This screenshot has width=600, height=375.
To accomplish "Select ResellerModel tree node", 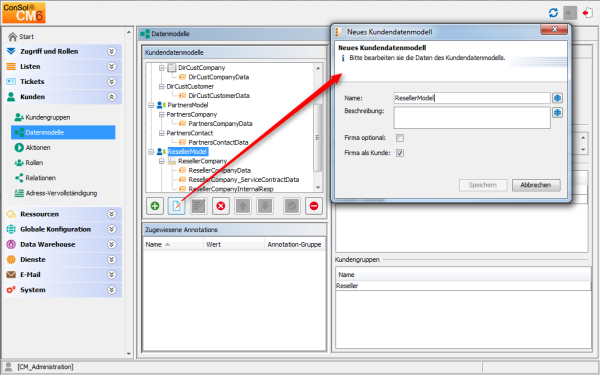I will tap(188, 152).
